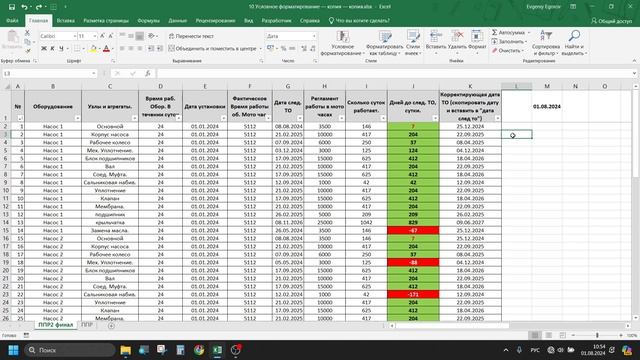Open the font size 11 dropdown

tap(95, 36)
